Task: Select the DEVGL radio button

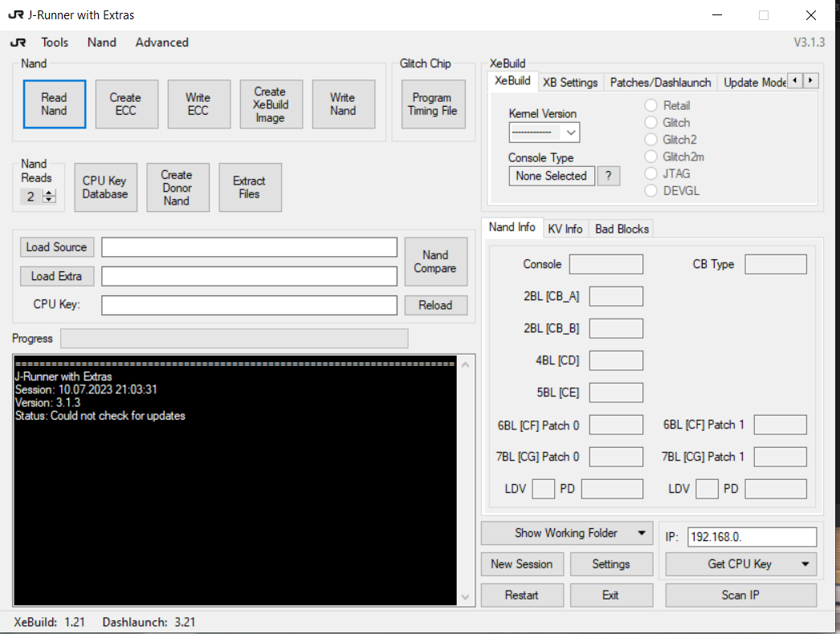Action: pyautogui.click(x=651, y=191)
